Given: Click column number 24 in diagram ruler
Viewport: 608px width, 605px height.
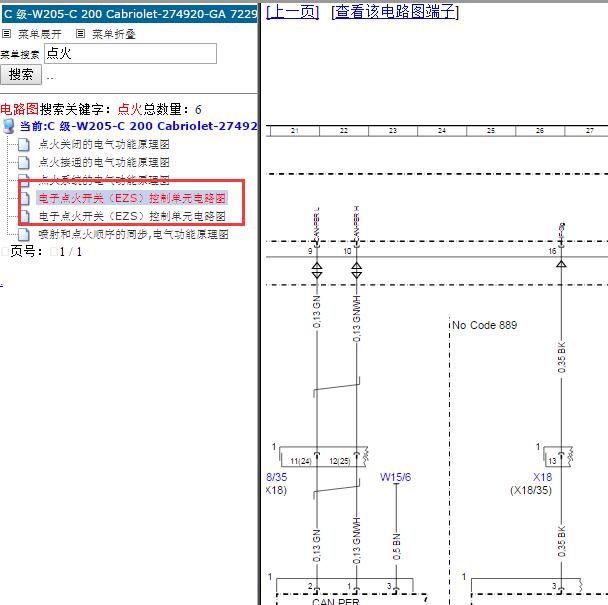Looking at the screenshot, I should pyautogui.click(x=442, y=131).
